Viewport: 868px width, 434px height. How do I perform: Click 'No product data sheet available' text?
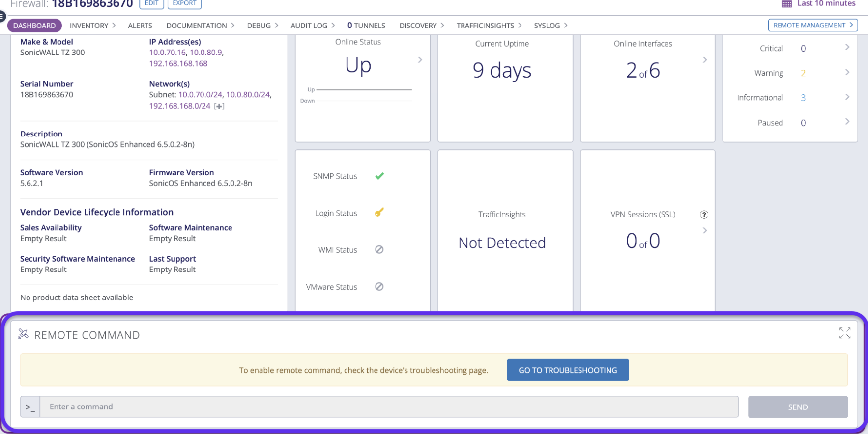77,298
